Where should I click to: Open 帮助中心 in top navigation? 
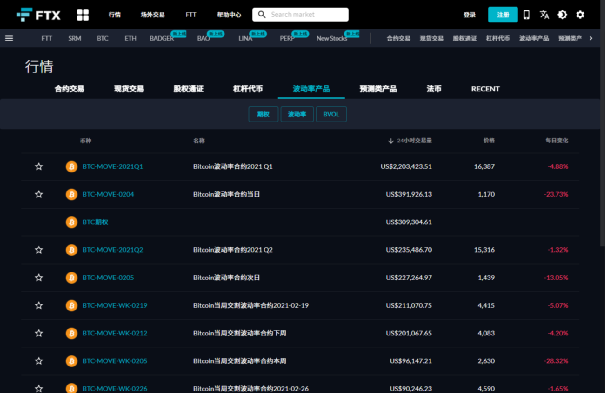tap(229, 15)
